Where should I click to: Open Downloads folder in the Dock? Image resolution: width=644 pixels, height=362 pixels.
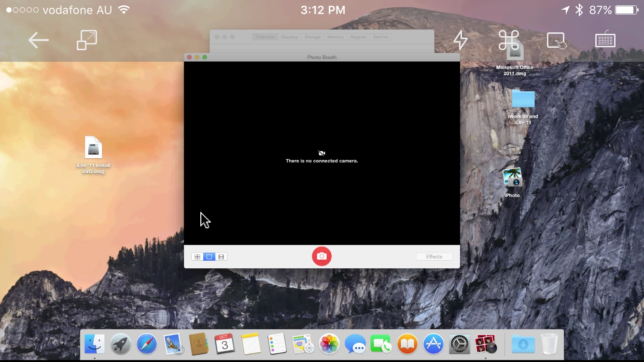pos(523,345)
